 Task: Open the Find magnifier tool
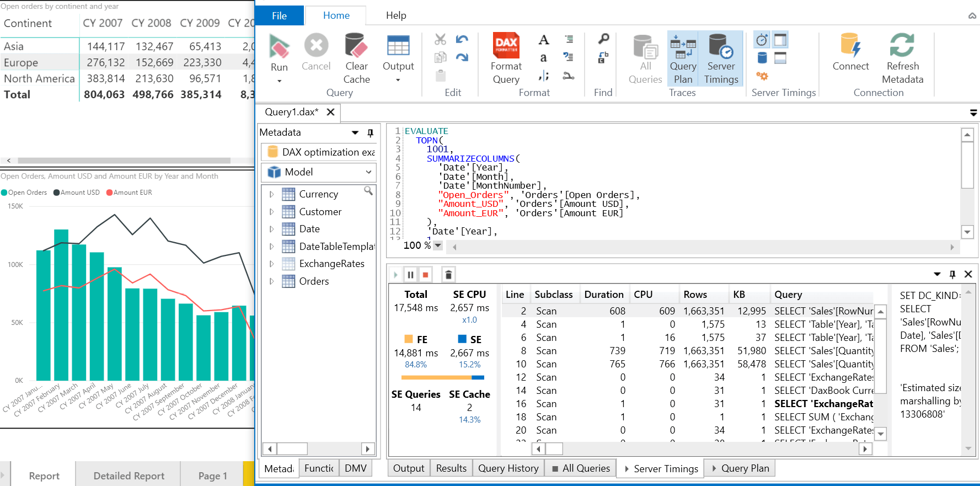click(603, 39)
